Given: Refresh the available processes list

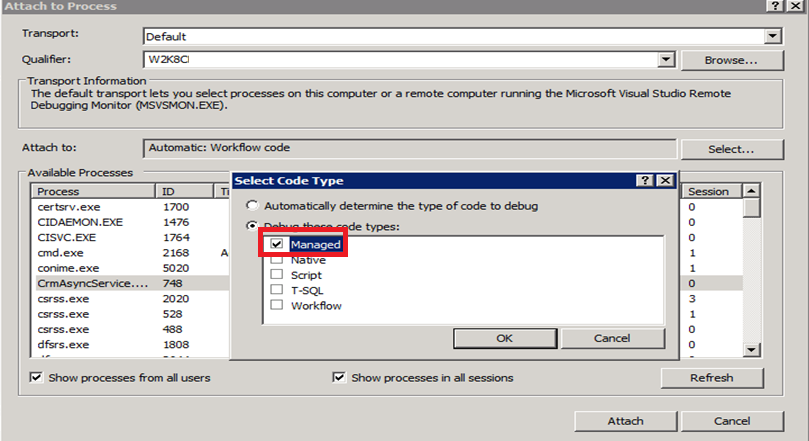Looking at the screenshot, I should pyautogui.click(x=711, y=378).
